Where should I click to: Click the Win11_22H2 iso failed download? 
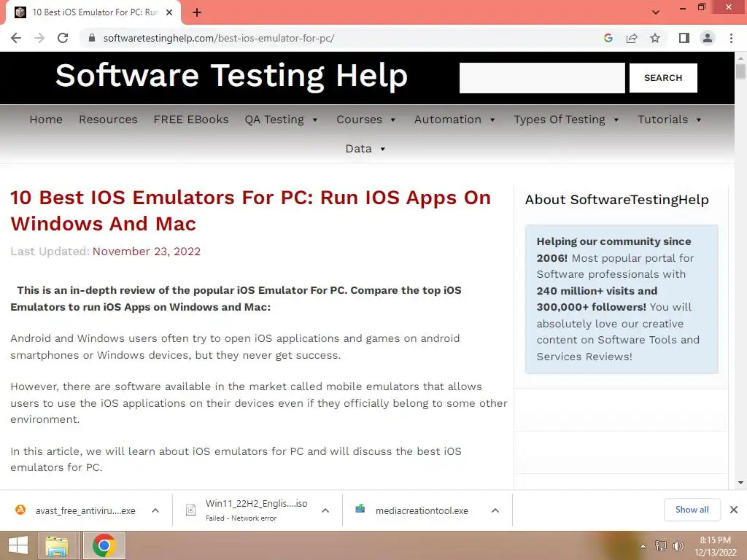[256, 510]
